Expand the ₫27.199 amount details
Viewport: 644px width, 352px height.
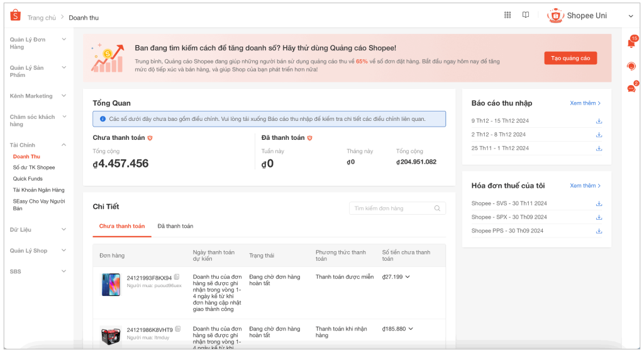pyautogui.click(x=408, y=277)
